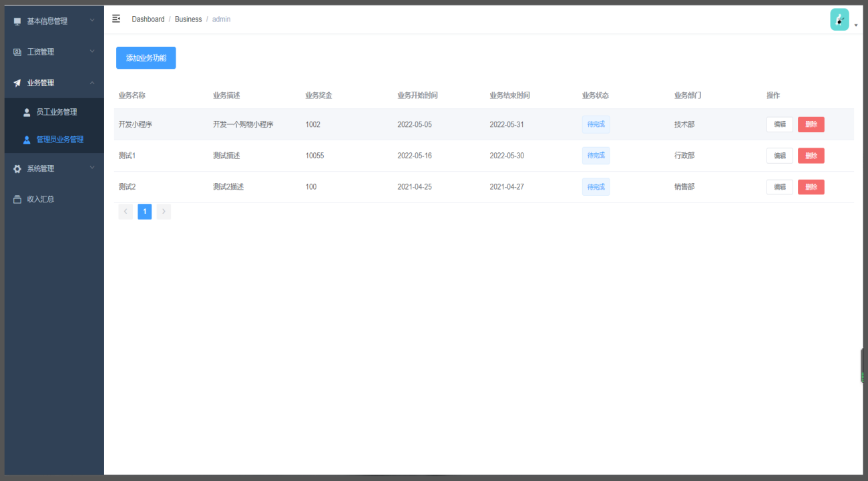Click the 开发一个购物小程序 description cell
This screenshot has height=481, width=868.
click(243, 124)
